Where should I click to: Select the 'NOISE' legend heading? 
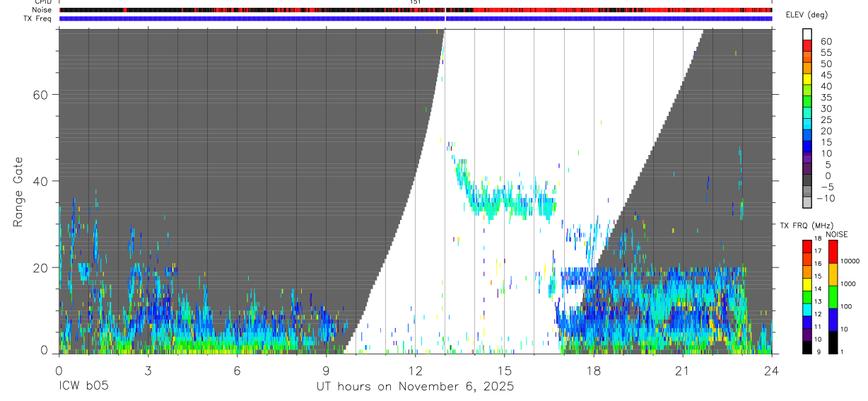pos(837,235)
